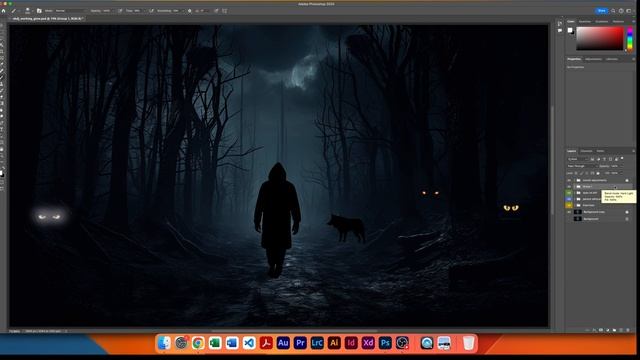Open Adobe XD from the Dock

[368, 343]
